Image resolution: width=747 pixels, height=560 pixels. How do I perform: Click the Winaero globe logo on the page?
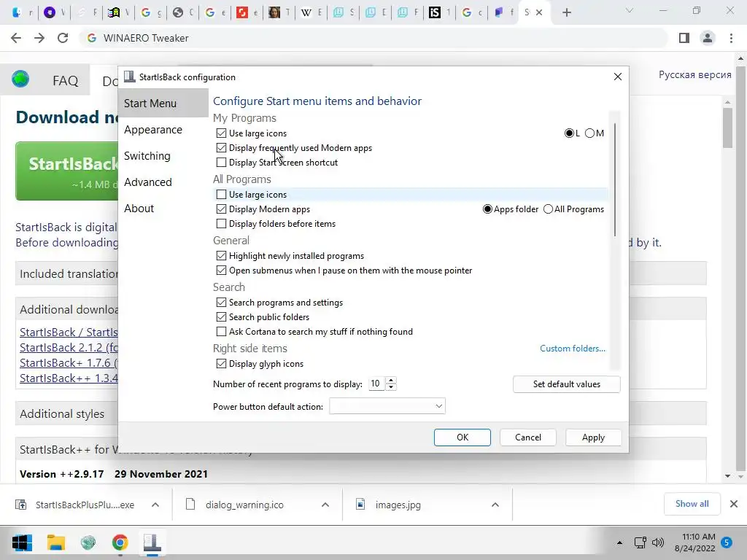[20, 79]
